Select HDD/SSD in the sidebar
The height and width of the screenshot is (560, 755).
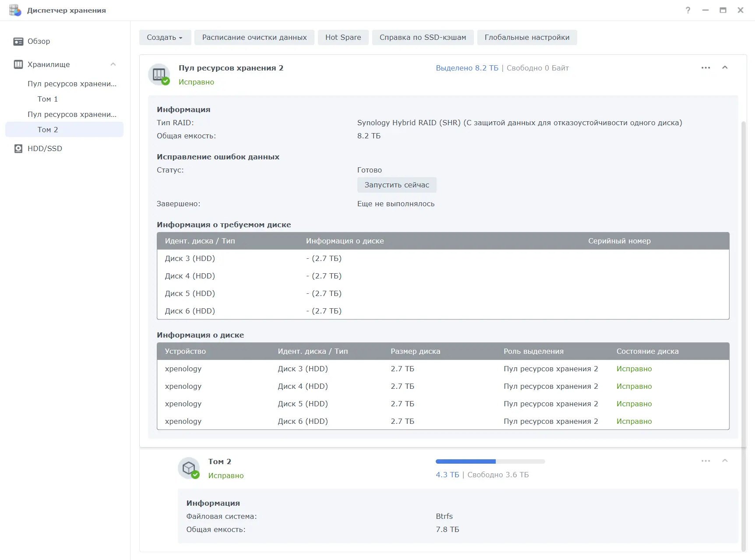click(x=64, y=148)
